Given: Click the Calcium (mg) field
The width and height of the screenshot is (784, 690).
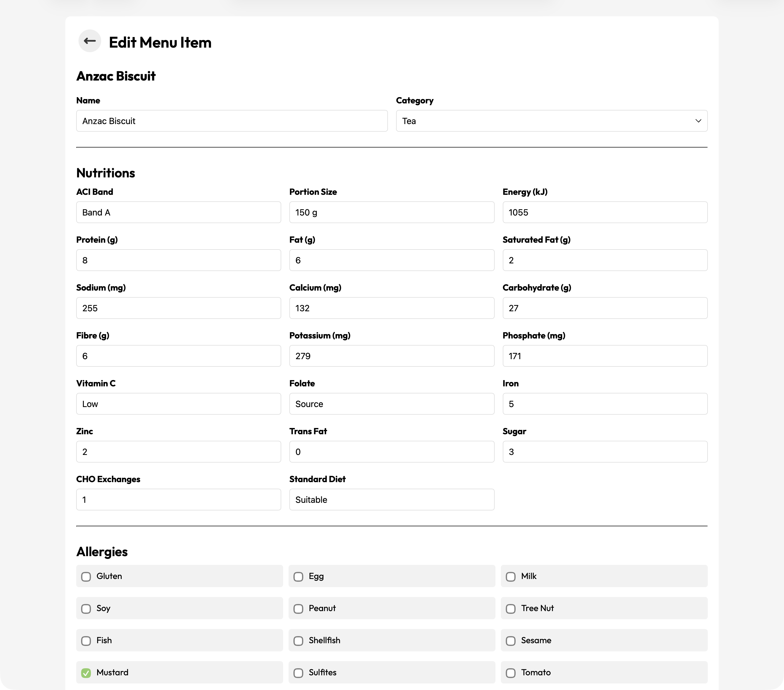Looking at the screenshot, I should 392,308.
